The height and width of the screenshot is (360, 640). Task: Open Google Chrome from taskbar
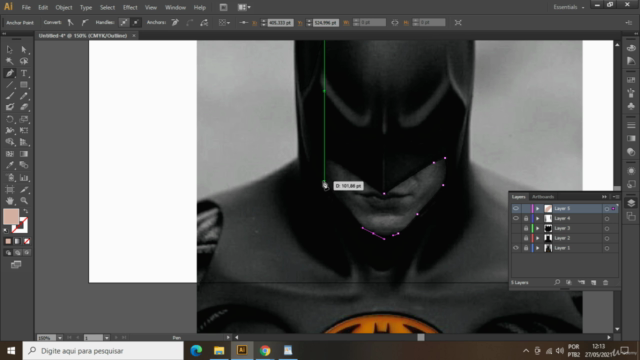pyautogui.click(x=265, y=351)
